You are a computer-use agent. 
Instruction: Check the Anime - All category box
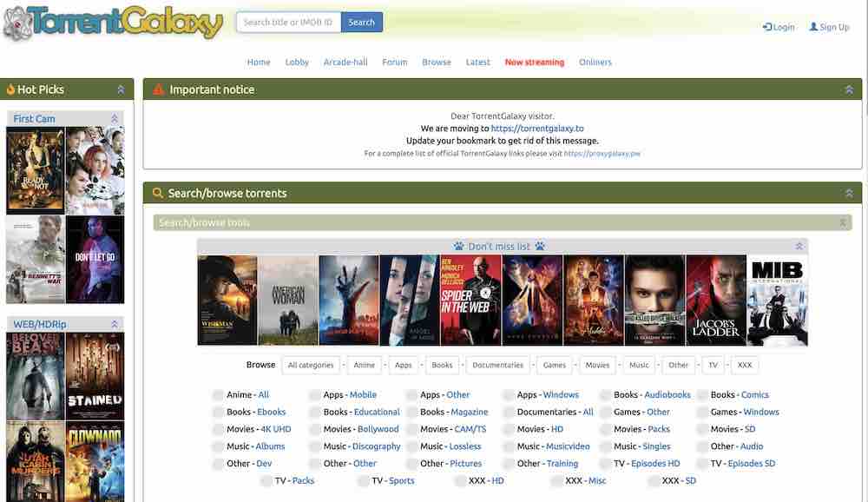pyautogui.click(x=216, y=394)
